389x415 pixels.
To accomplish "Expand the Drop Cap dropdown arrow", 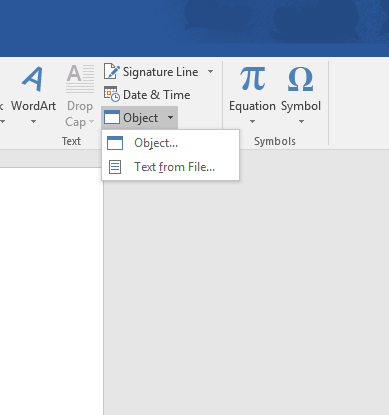I will pyautogui.click(x=91, y=122).
